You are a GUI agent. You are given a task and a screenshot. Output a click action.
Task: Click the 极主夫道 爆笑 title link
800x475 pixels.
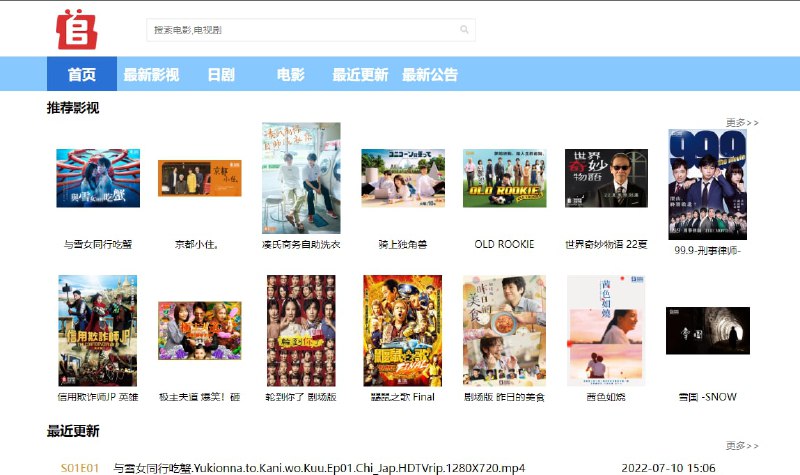[x=199, y=397]
